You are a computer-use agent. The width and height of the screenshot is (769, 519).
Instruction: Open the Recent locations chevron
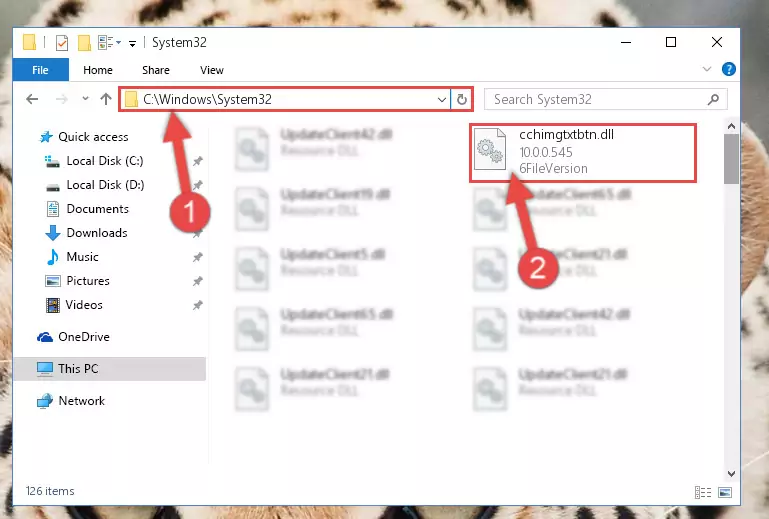(x=85, y=99)
